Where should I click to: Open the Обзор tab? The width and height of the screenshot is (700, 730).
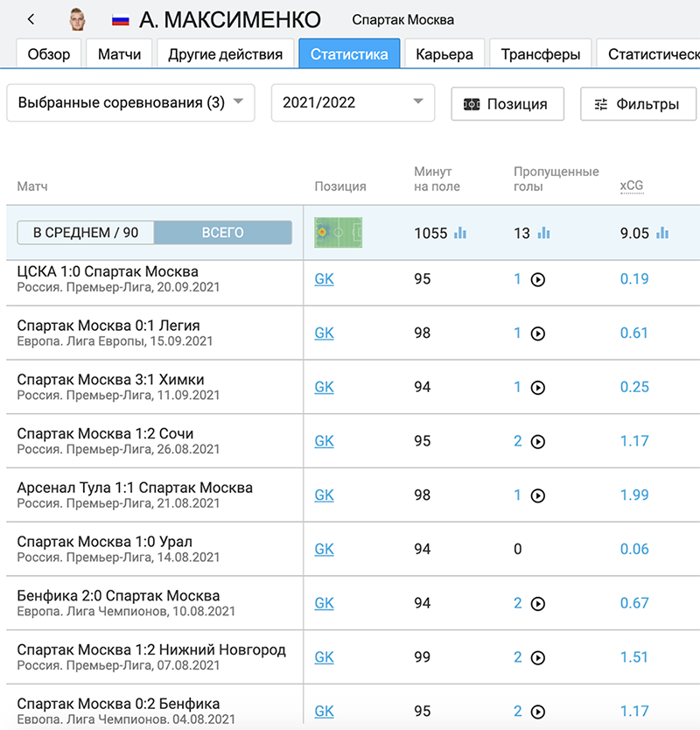49,54
